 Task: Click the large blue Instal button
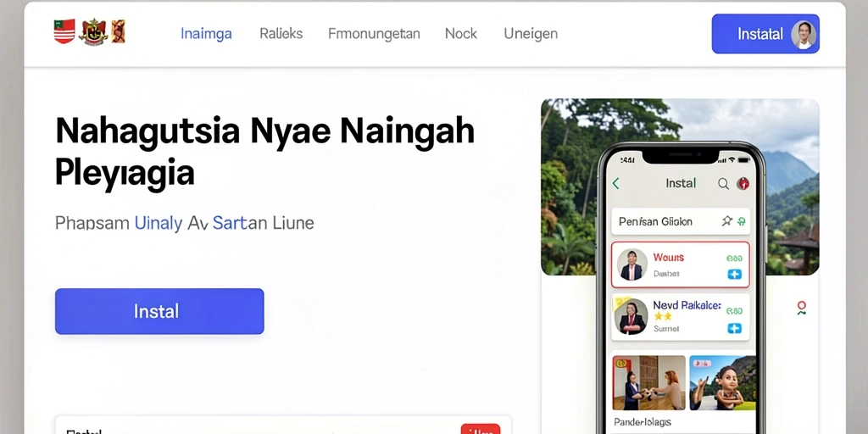(159, 311)
